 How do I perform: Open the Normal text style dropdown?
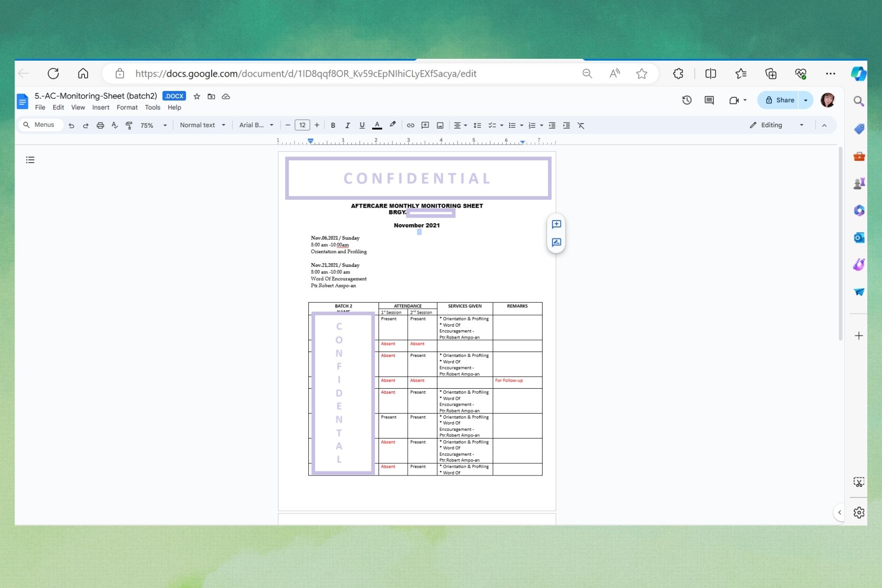[x=202, y=125]
